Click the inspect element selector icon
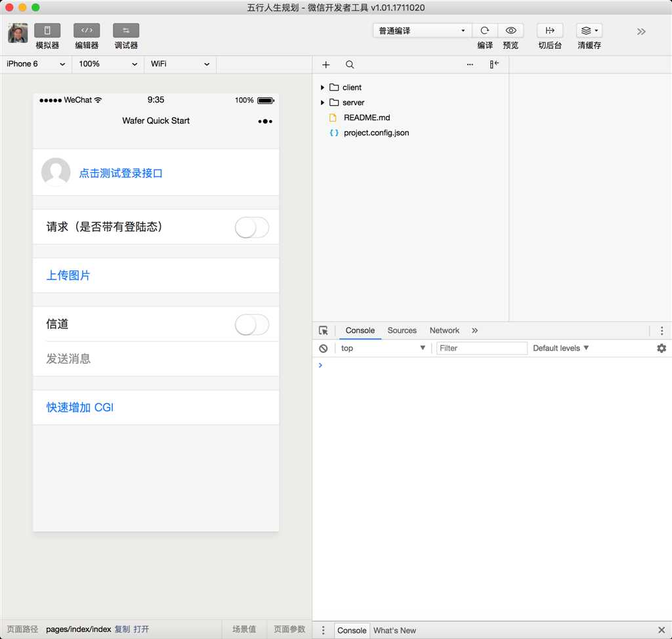 (323, 330)
